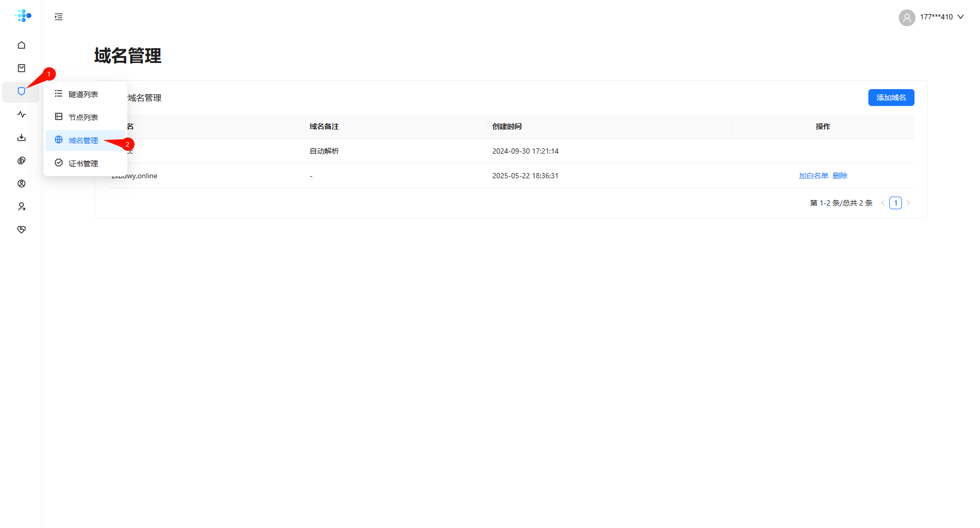Open the user referral arrow icon
This screenshot has height=528, width=980.
pyautogui.click(x=21, y=207)
